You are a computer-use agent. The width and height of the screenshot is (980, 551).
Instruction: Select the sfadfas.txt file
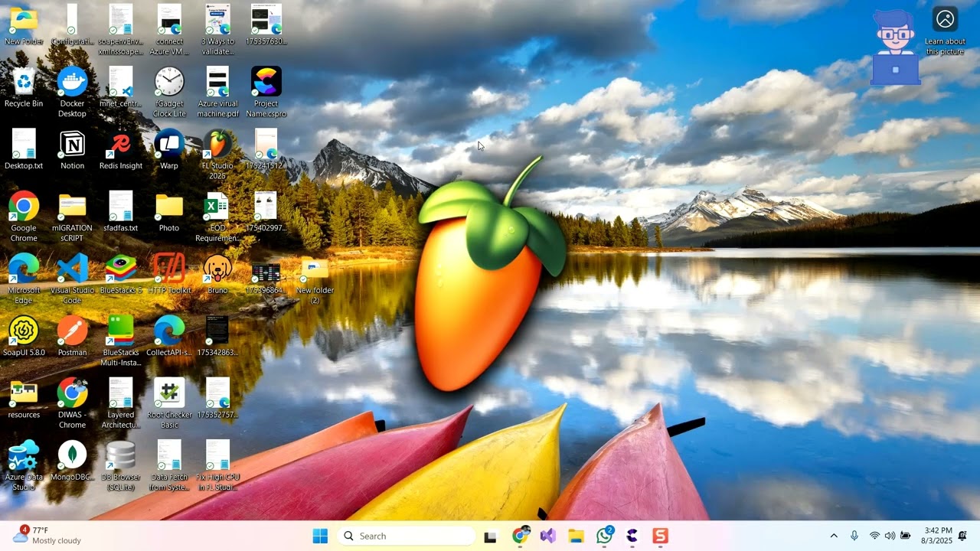(121, 206)
